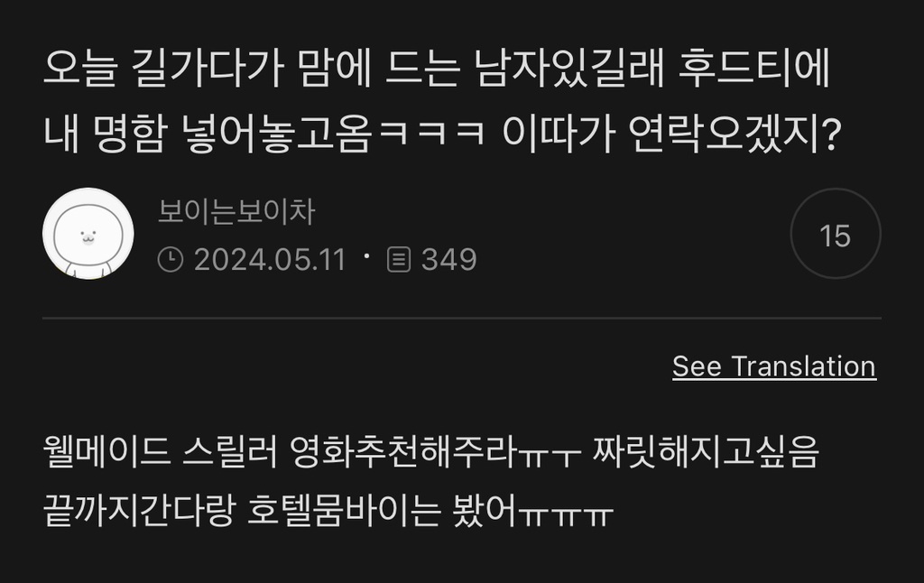Open the comments circle showing 15
This screenshot has height=583, width=924.
(835, 234)
